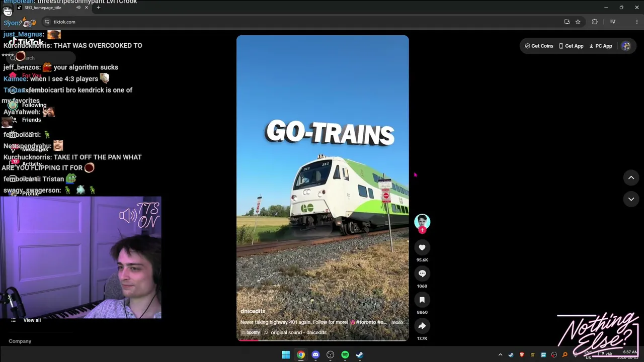
Task: Open the TikTok profile avatar menu
Action: click(626, 46)
